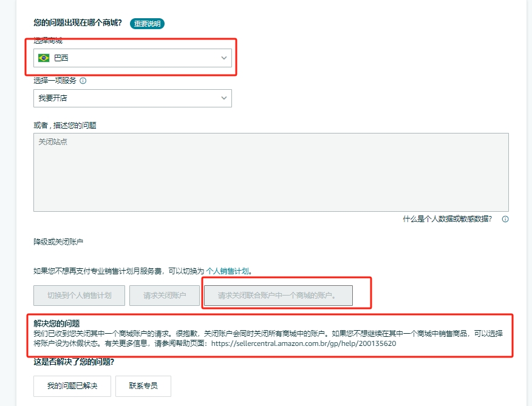Viewport: 532px width, 406px height.
Task: Click the 选择商城 field label
Action: tap(48, 41)
